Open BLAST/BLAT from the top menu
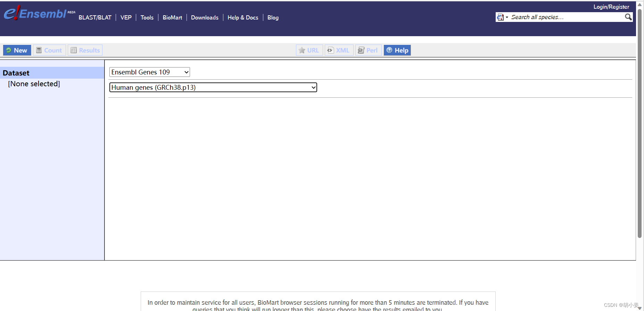This screenshot has height=311, width=644. click(95, 17)
